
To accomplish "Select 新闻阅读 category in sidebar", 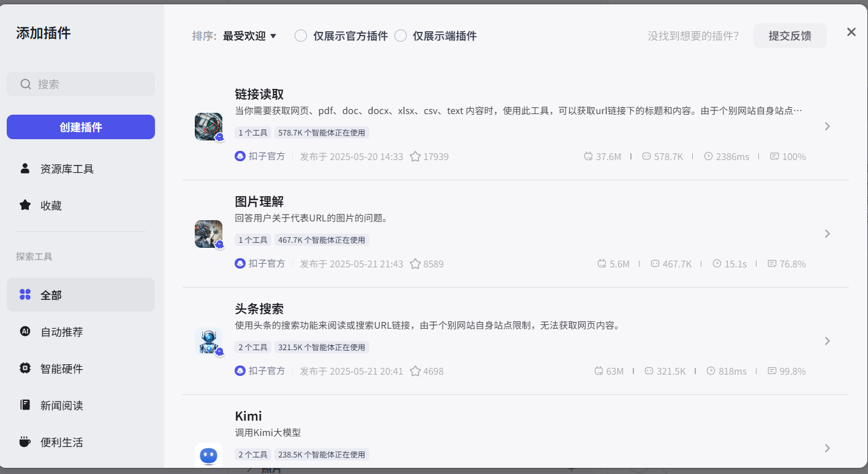I will click(x=61, y=405).
